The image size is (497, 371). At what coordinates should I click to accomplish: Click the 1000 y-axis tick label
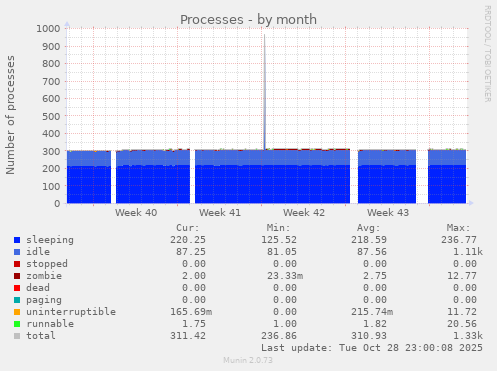pos(48,28)
